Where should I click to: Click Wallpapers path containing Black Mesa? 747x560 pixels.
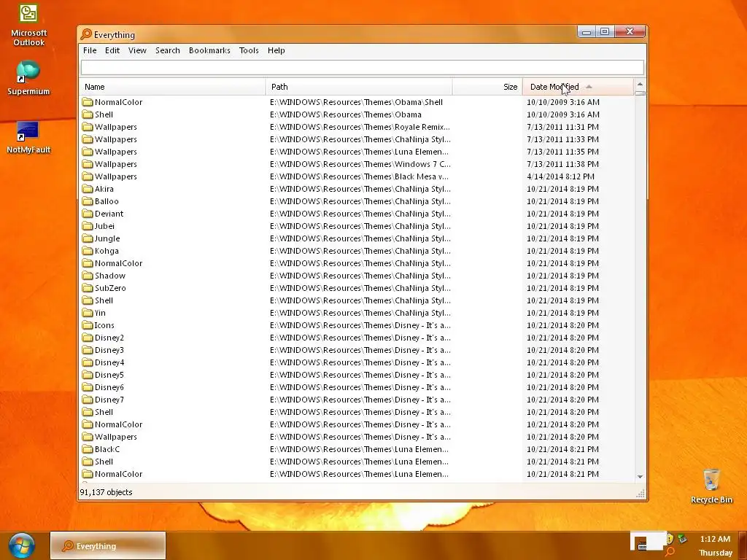pos(359,176)
